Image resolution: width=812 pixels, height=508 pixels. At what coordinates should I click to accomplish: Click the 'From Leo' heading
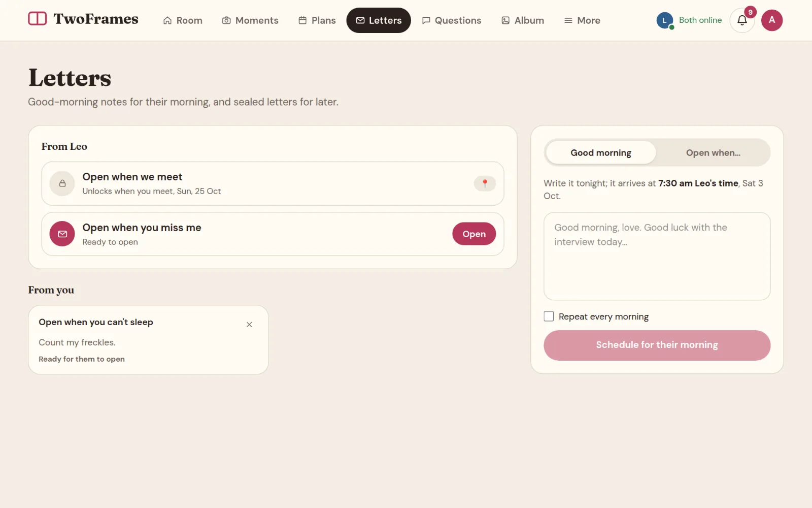(64, 146)
